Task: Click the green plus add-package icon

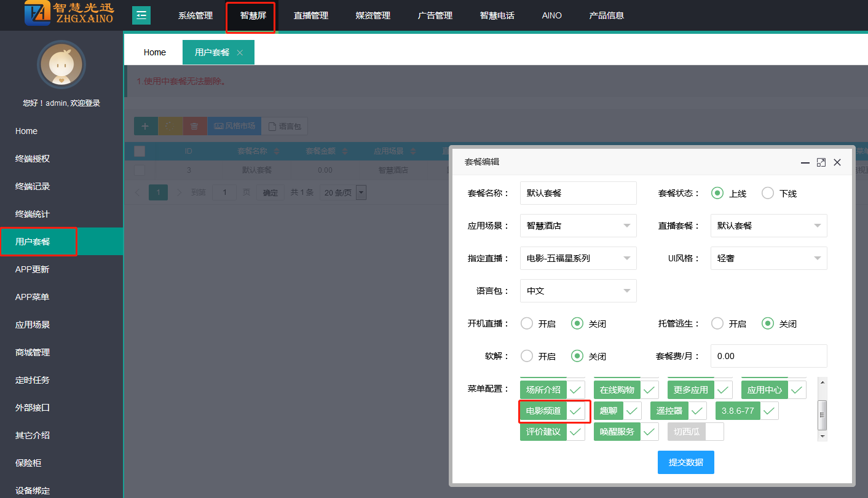Action: [x=146, y=126]
